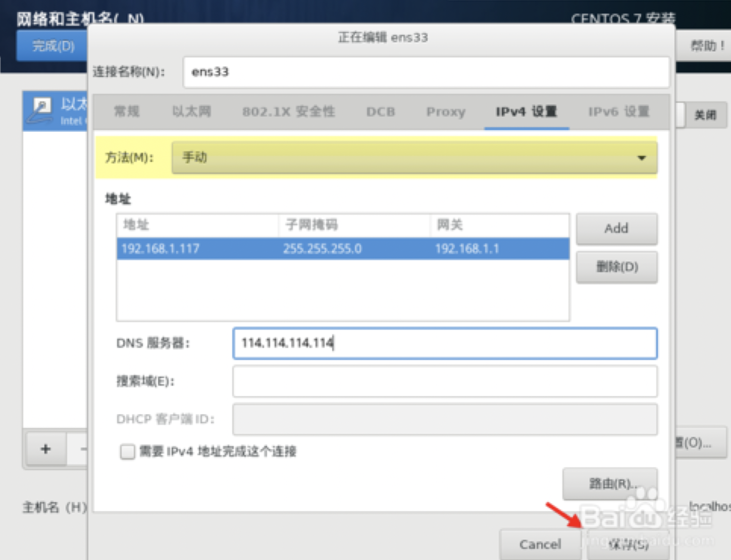Click the 子网掩码 column header

(353, 225)
